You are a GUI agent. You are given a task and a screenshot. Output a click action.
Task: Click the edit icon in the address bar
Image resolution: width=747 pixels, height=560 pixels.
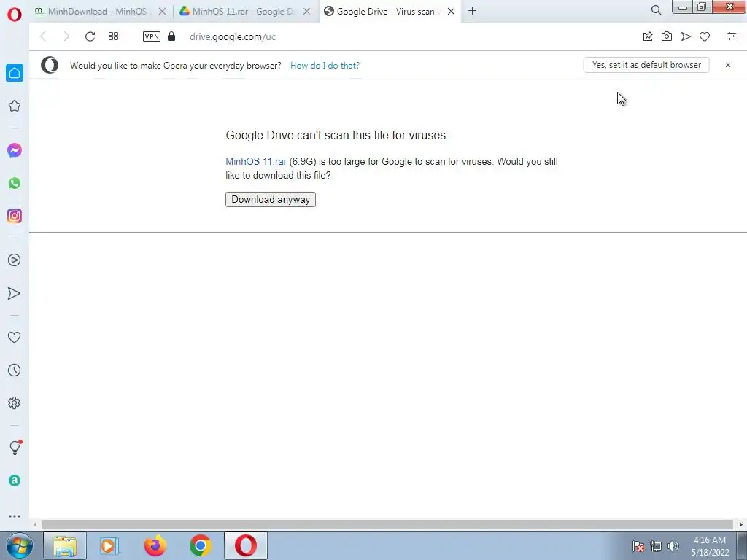[648, 36]
